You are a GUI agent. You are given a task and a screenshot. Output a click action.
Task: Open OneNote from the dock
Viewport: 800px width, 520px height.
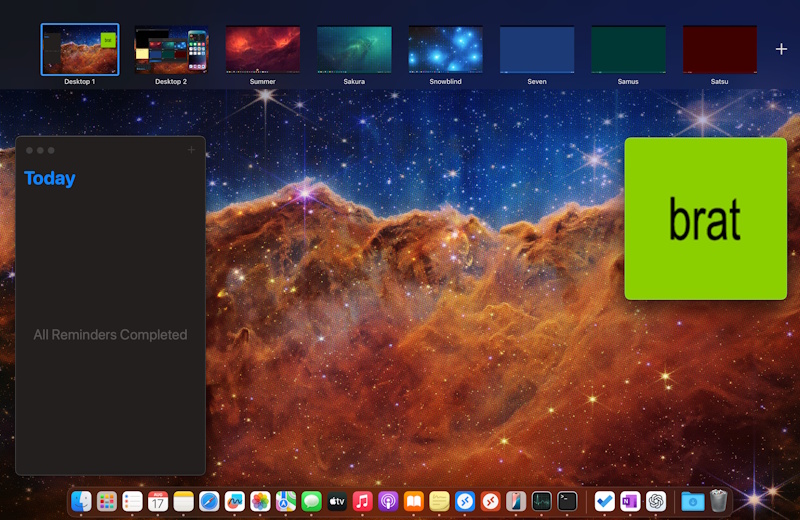(x=630, y=502)
